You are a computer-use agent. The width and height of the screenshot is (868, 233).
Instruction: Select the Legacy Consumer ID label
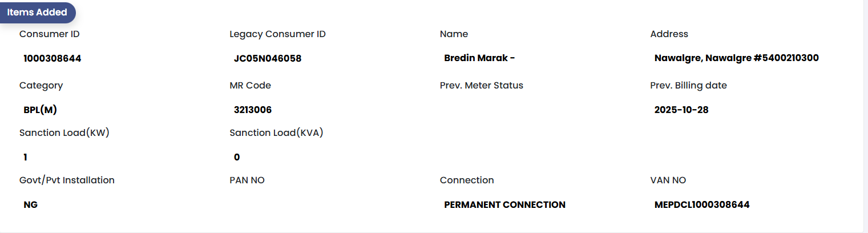click(x=277, y=34)
